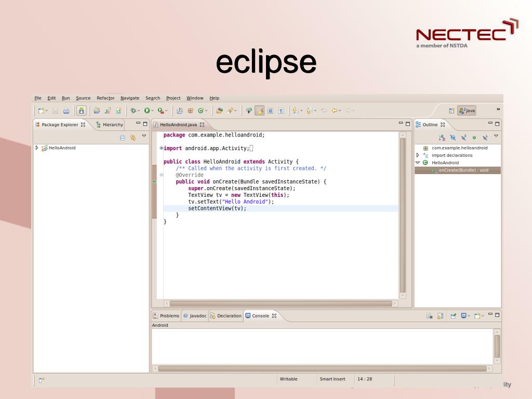
Task: Click the New Java Project icon
Action: tap(179, 111)
